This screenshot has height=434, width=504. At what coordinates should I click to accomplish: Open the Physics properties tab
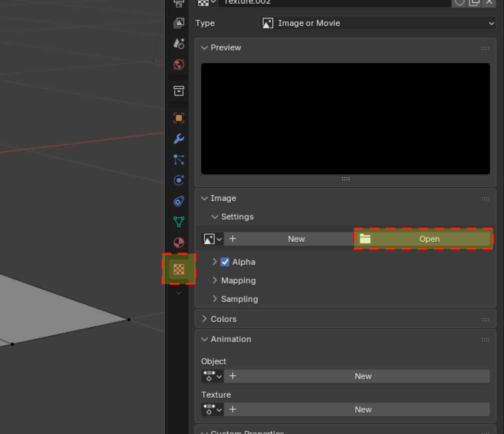[x=179, y=180]
